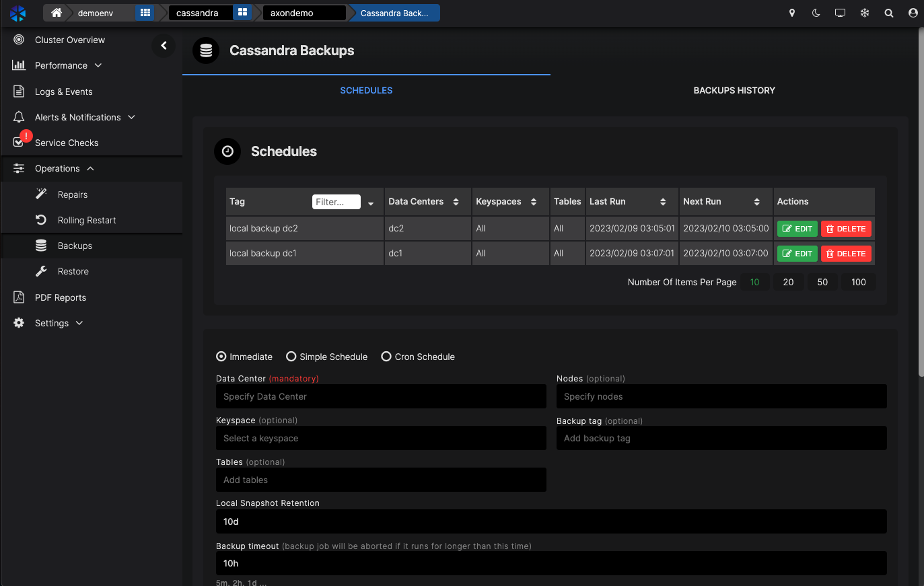Screen dimensions: 924x586
Task: Open PDF Reports in sidebar
Action: [61, 297]
